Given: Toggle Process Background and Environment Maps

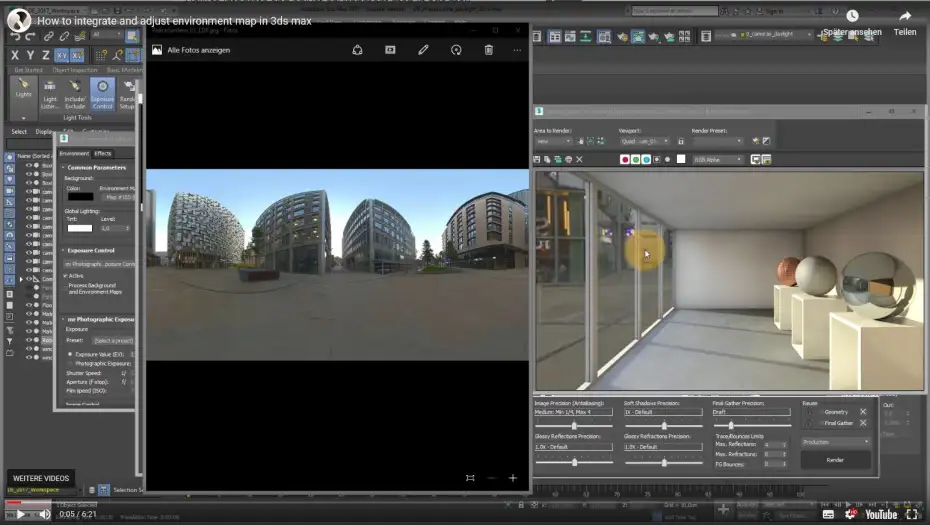Looking at the screenshot, I should coord(65,286).
